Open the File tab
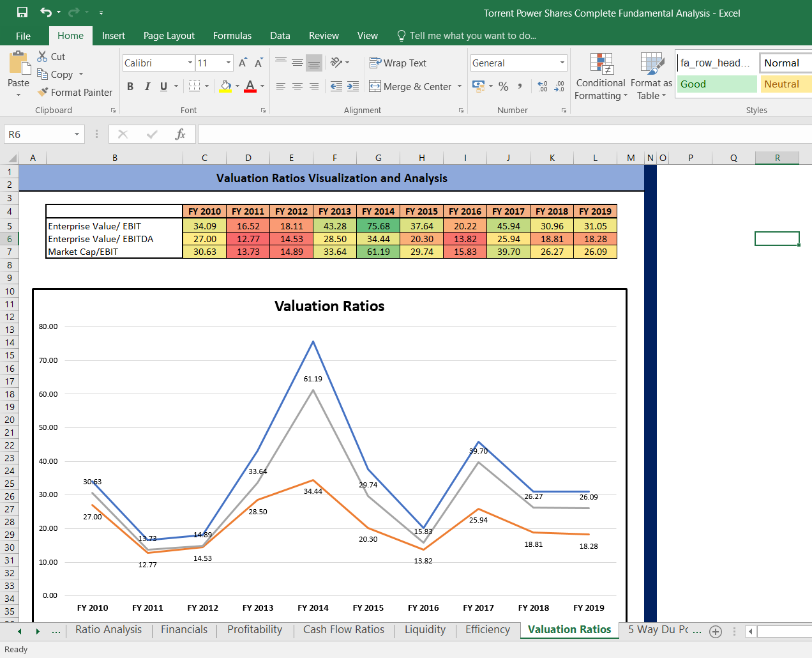 (23, 36)
